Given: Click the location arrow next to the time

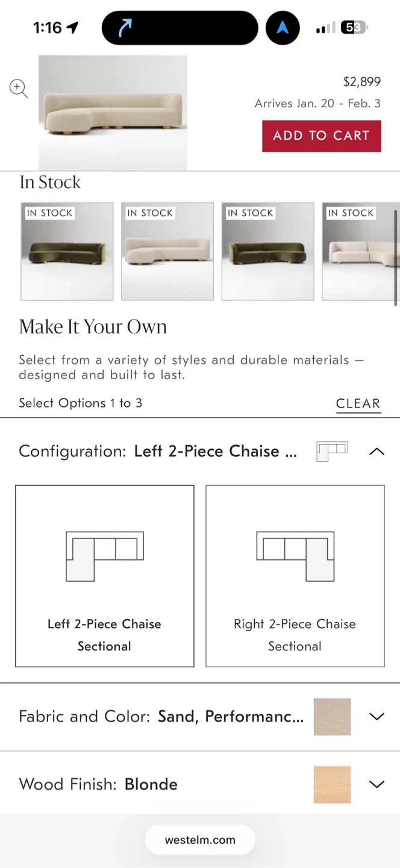Looking at the screenshot, I should point(72,27).
